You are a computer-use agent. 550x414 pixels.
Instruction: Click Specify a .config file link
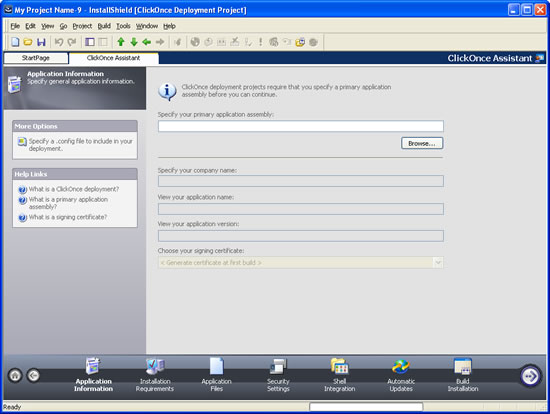point(80,145)
